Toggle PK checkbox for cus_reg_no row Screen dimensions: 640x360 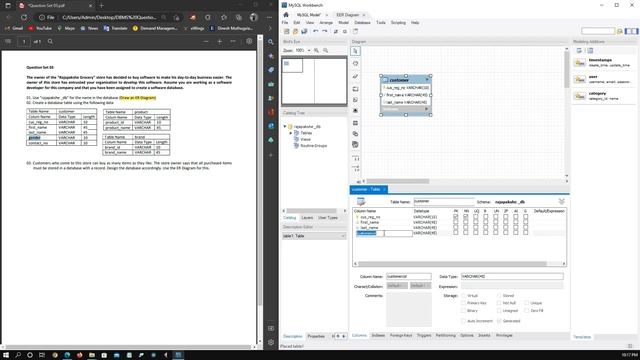coord(456,217)
